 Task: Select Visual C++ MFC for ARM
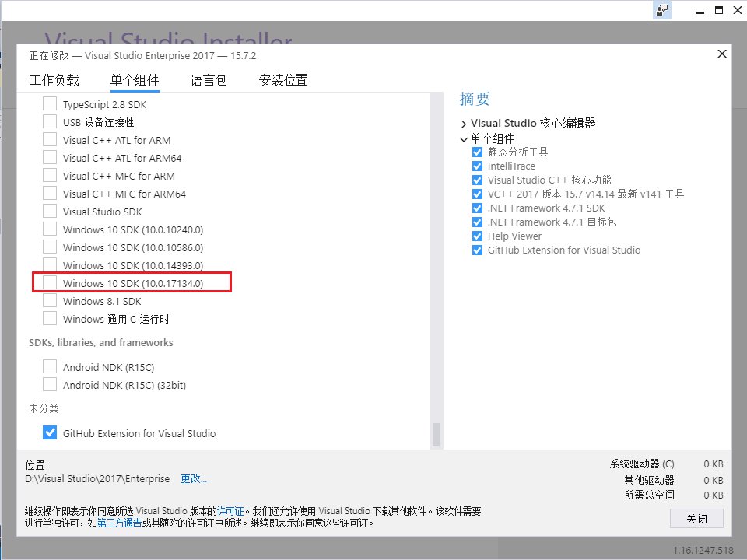click(50, 176)
